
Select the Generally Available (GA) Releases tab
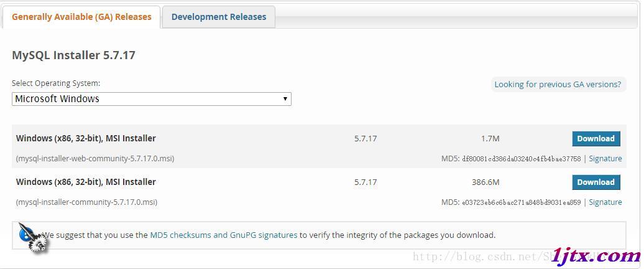point(81,17)
